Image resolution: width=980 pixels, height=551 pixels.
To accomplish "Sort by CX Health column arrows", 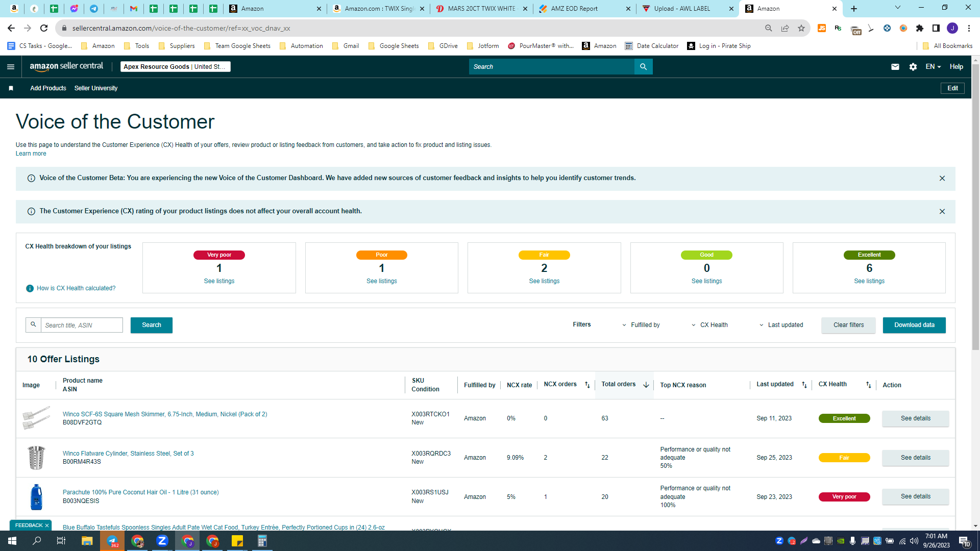I will coord(869,385).
